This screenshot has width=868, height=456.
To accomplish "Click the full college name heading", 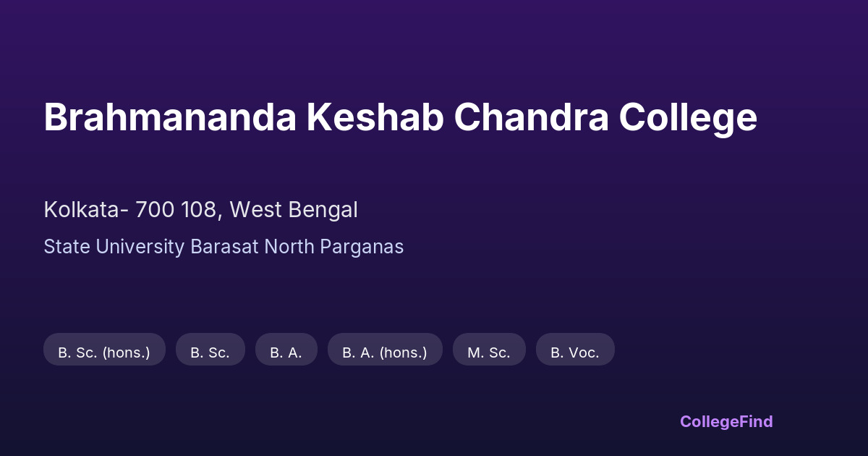I will pos(400,117).
